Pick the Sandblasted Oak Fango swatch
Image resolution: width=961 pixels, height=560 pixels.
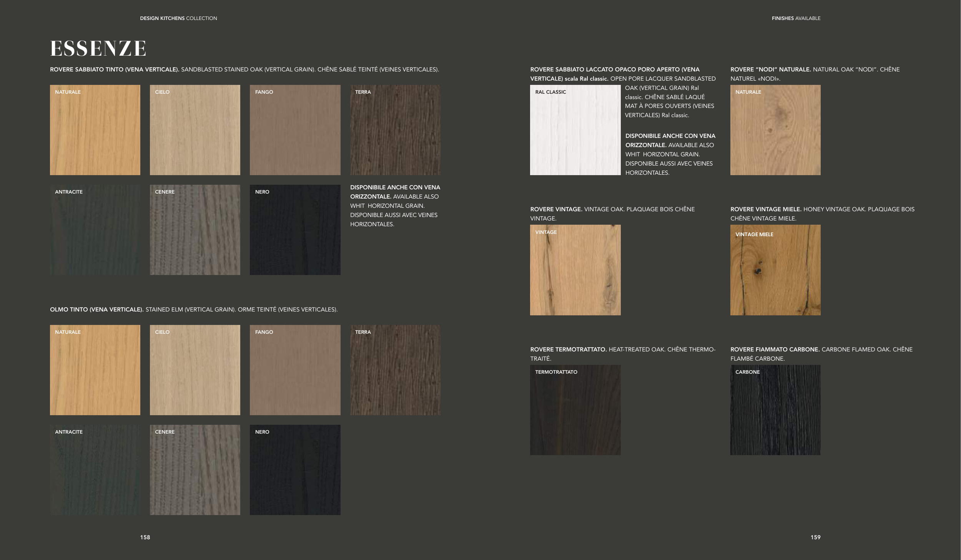[x=295, y=130]
